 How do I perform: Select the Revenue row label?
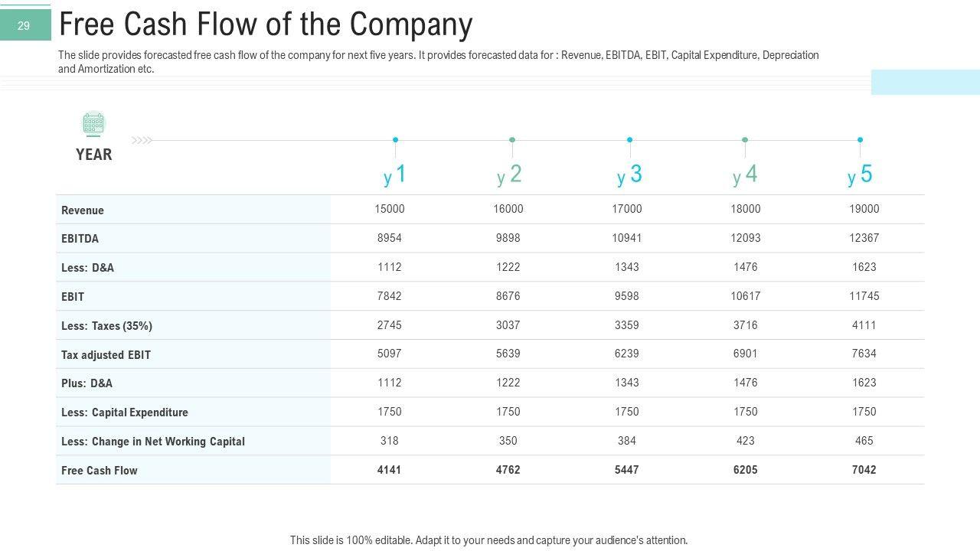pos(83,210)
